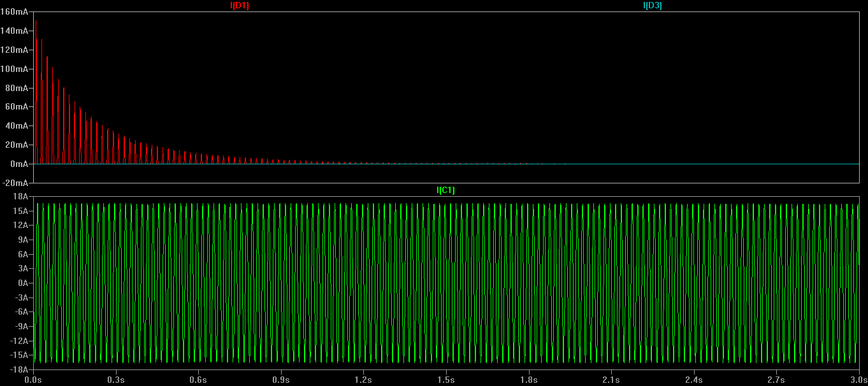
Task: Click the -12A axis label
Action: click(x=20, y=340)
